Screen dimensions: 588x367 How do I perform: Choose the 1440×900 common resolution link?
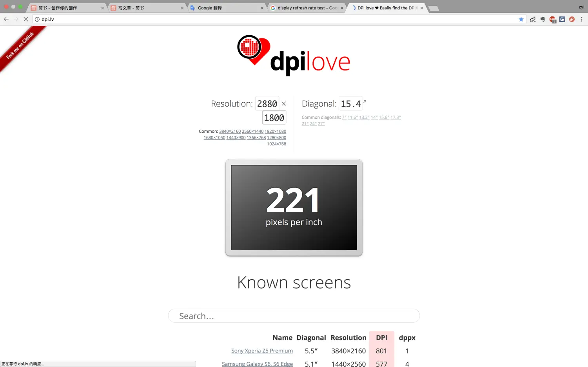[236, 137]
